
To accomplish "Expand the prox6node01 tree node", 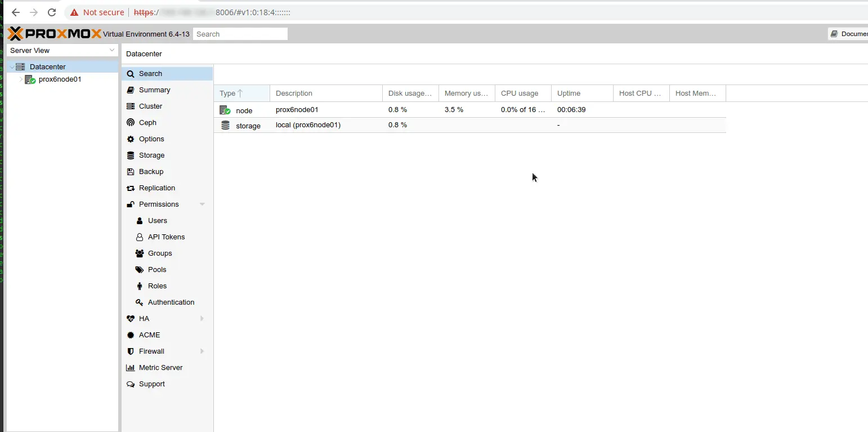I will click(x=21, y=79).
